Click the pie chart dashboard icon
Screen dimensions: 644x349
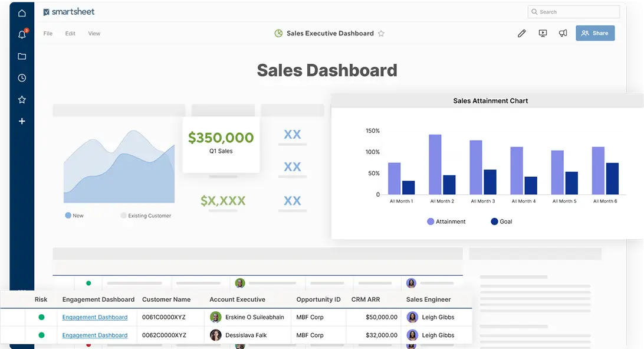pos(278,33)
